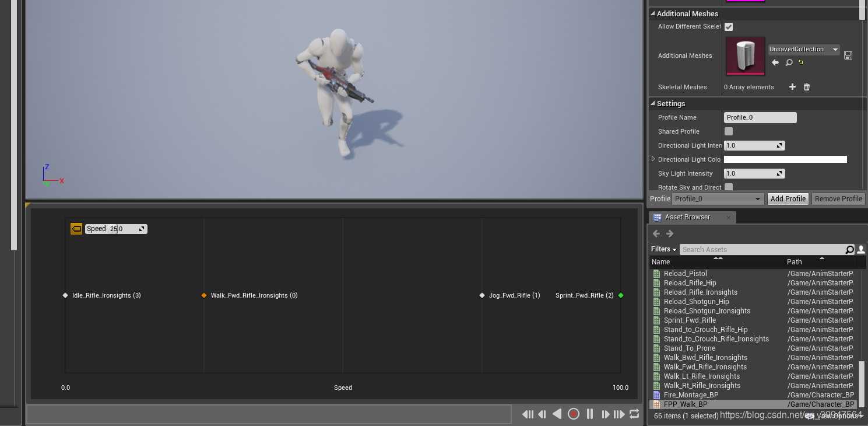Open the Directional Light Color white swatch

pyautogui.click(x=785, y=159)
